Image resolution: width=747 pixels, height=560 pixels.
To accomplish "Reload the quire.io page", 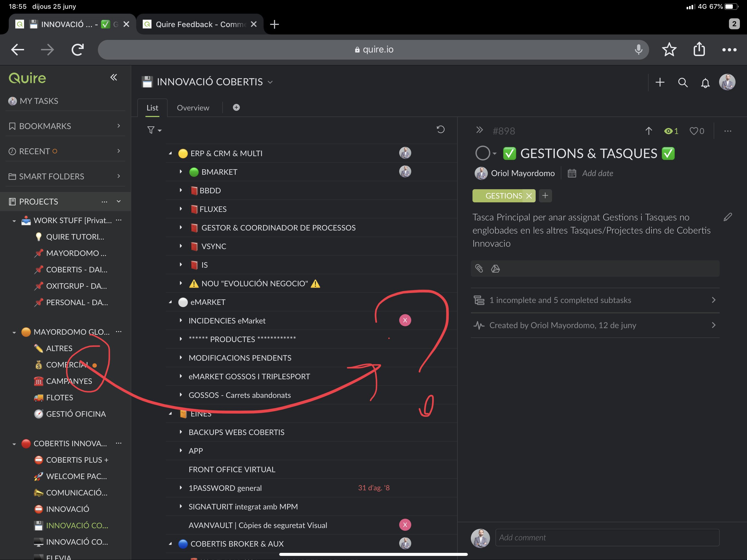I will tap(78, 50).
